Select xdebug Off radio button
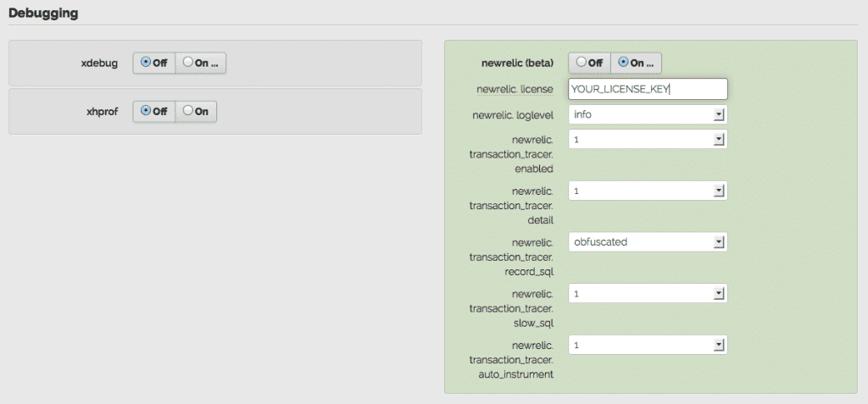Viewport: 868px width, 404px height. pos(154,63)
